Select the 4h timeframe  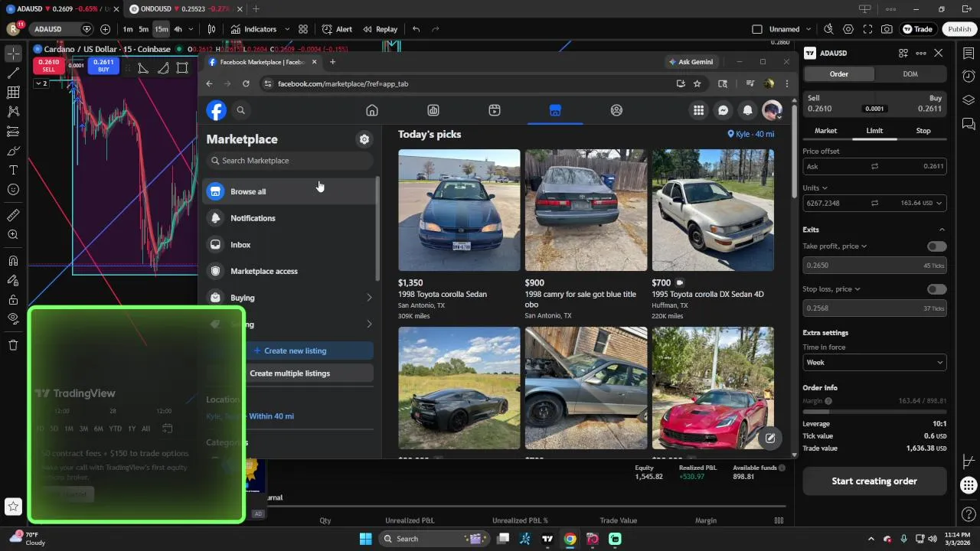pyautogui.click(x=178, y=29)
